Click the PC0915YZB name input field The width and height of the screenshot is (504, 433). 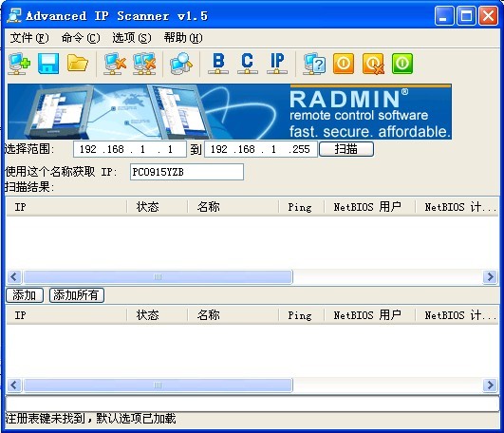tap(187, 172)
